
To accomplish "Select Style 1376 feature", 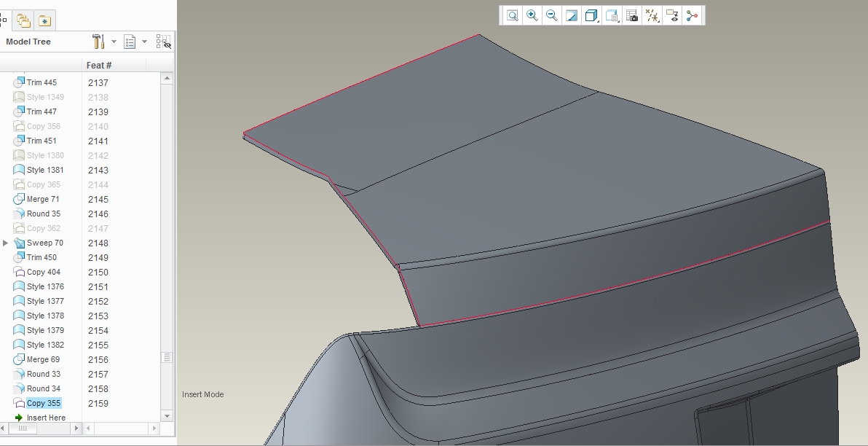I will point(45,286).
